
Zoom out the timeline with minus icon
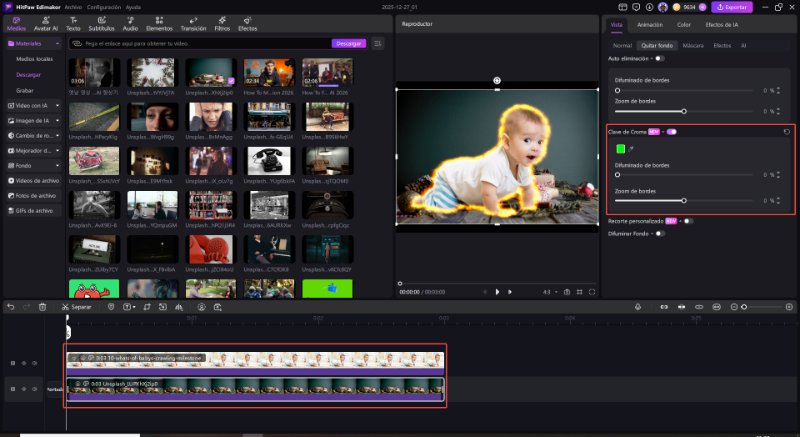click(734, 307)
